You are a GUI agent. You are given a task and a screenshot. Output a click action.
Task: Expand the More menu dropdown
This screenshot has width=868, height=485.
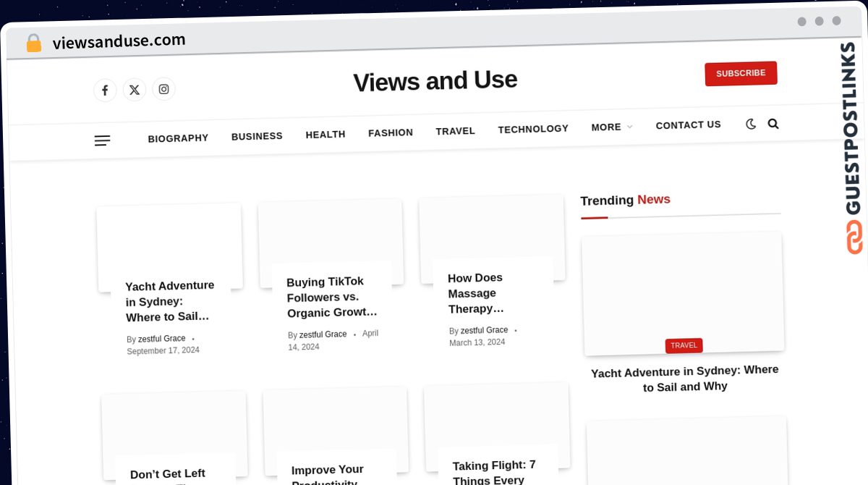pos(612,127)
